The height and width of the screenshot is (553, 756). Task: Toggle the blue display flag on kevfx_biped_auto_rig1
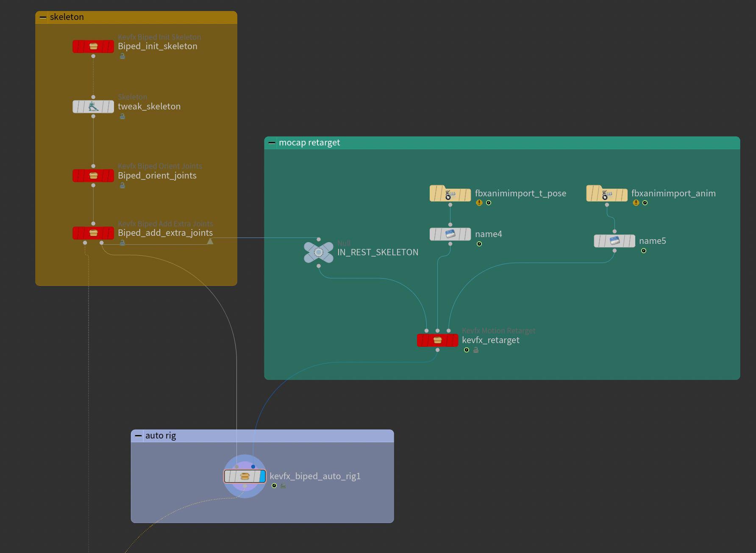(x=262, y=476)
